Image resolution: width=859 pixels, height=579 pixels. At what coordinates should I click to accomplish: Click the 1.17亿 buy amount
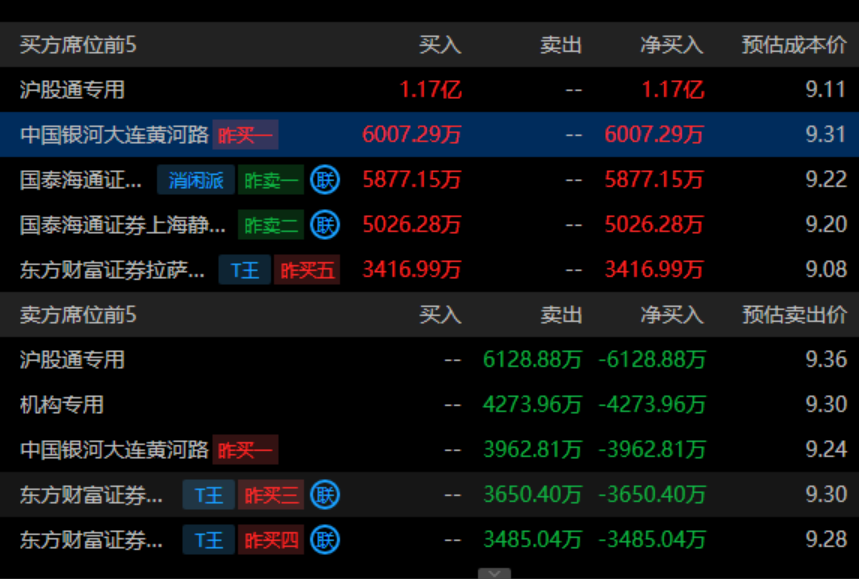(431, 89)
